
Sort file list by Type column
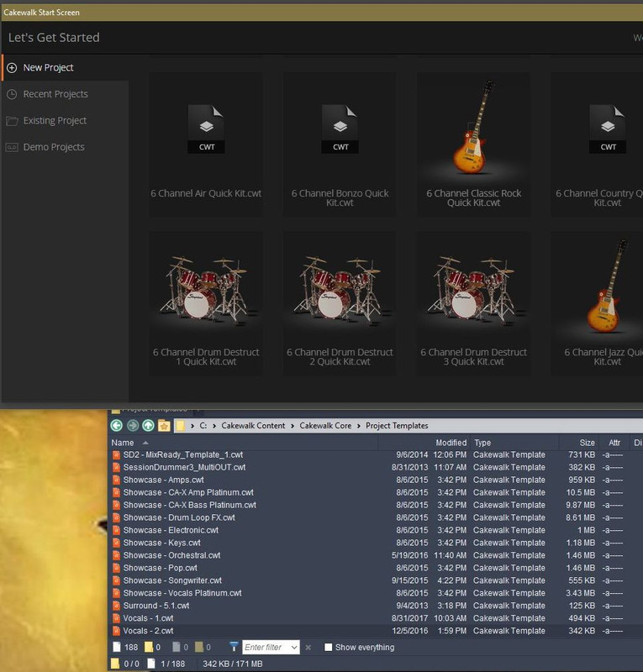coord(482,443)
